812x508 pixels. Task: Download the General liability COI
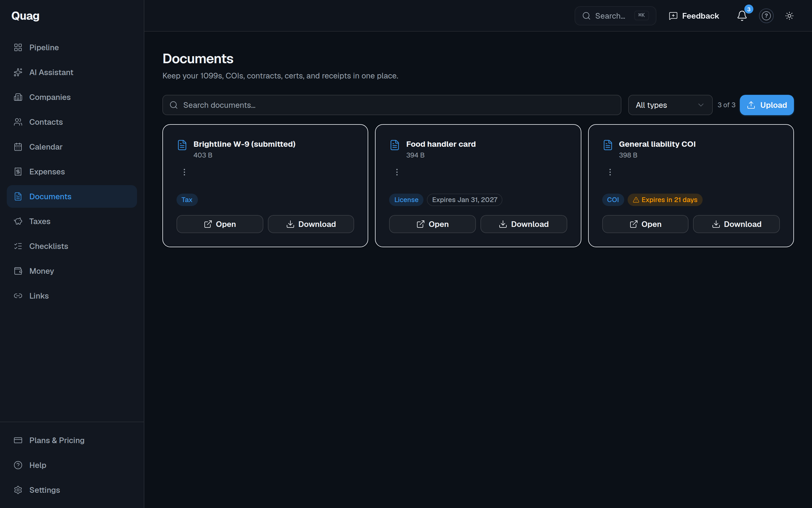(x=736, y=224)
